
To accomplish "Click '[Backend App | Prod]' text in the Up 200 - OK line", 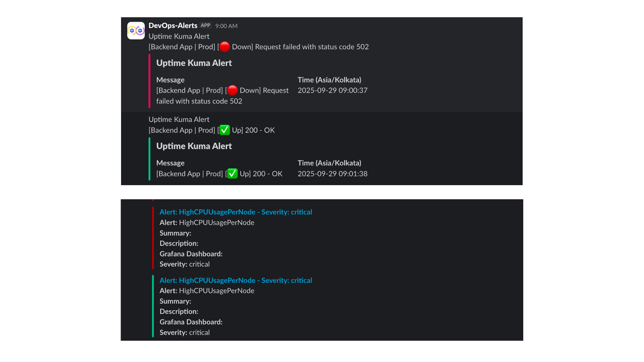I will pos(182,130).
